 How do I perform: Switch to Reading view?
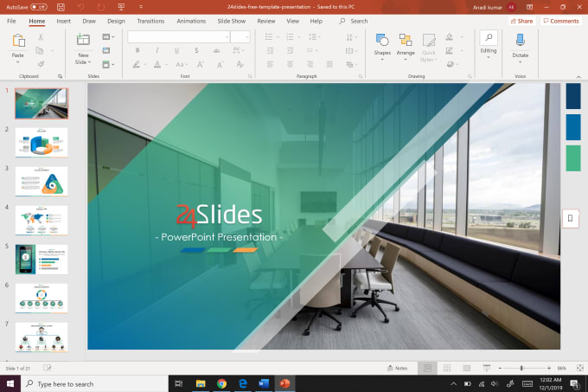[466, 368]
